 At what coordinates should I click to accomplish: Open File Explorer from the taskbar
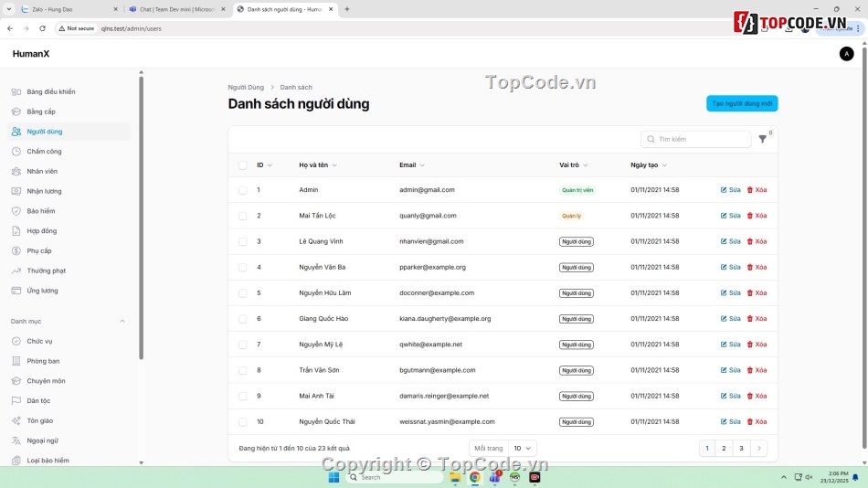454,477
